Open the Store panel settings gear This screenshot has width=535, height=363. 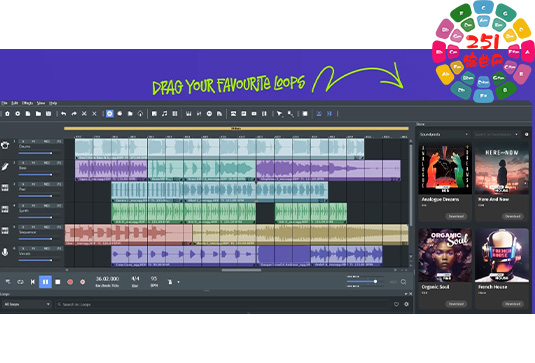point(526,134)
